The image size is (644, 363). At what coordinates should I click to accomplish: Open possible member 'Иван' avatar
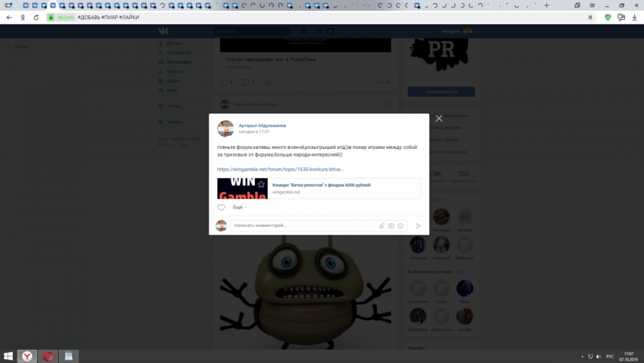point(464,288)
